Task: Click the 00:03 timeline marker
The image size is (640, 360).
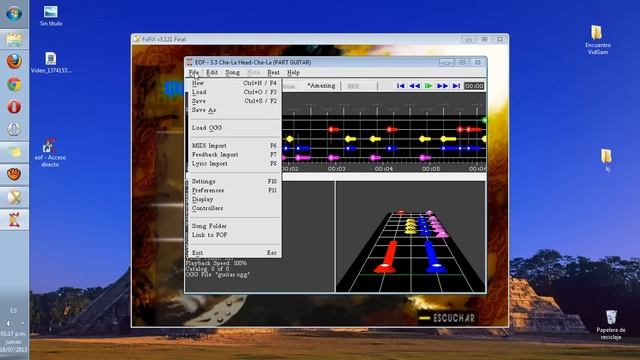Action: [337, 169]
